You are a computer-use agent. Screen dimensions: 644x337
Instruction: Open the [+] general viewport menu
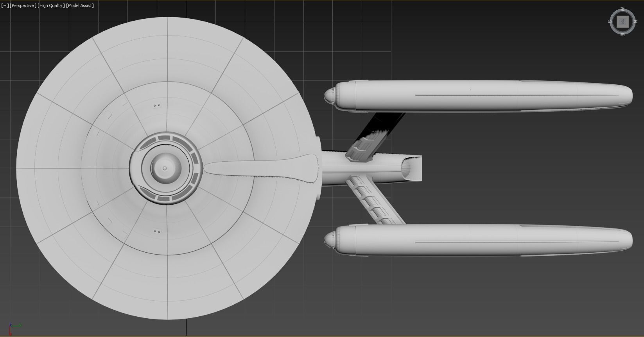pos(5,6)
